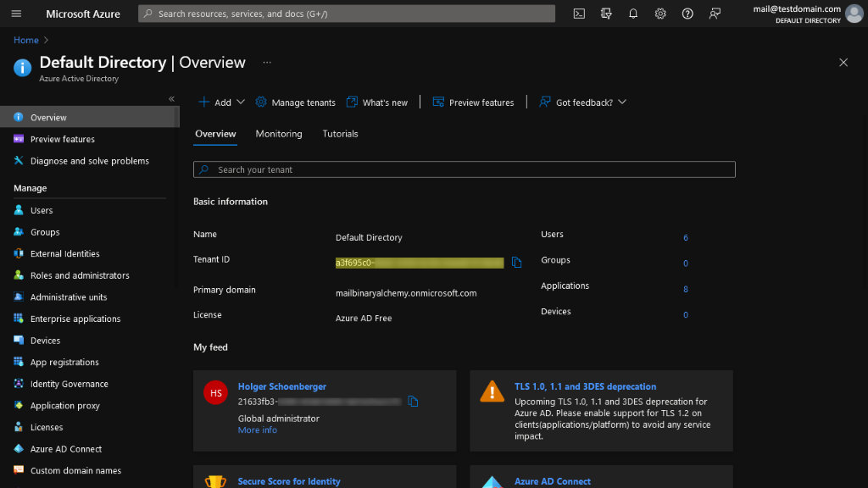Open Secure Score for Identity link
Image resolution: width=868 pixels, height=488 pixels.
tap(289, 481)
